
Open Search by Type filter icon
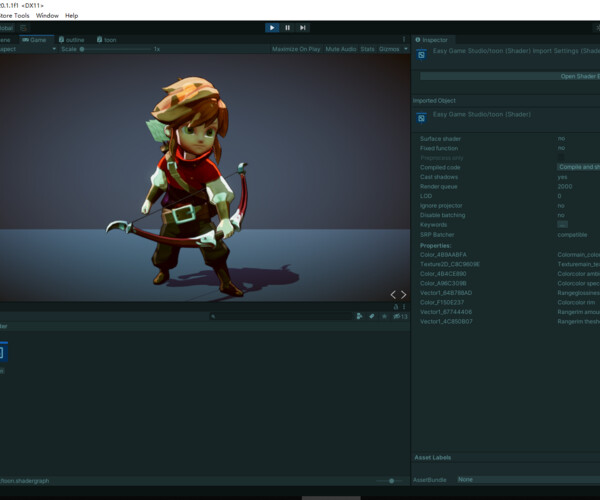tap(359, 316)
